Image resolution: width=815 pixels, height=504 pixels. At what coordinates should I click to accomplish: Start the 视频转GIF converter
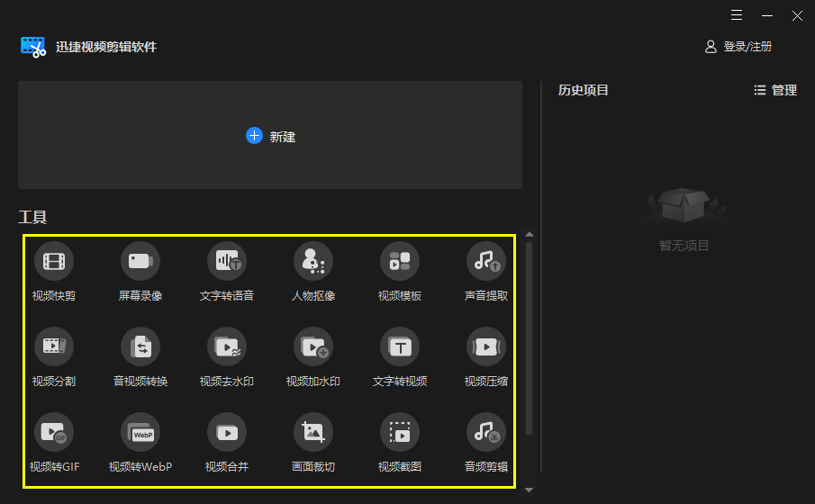coord(54,433)
